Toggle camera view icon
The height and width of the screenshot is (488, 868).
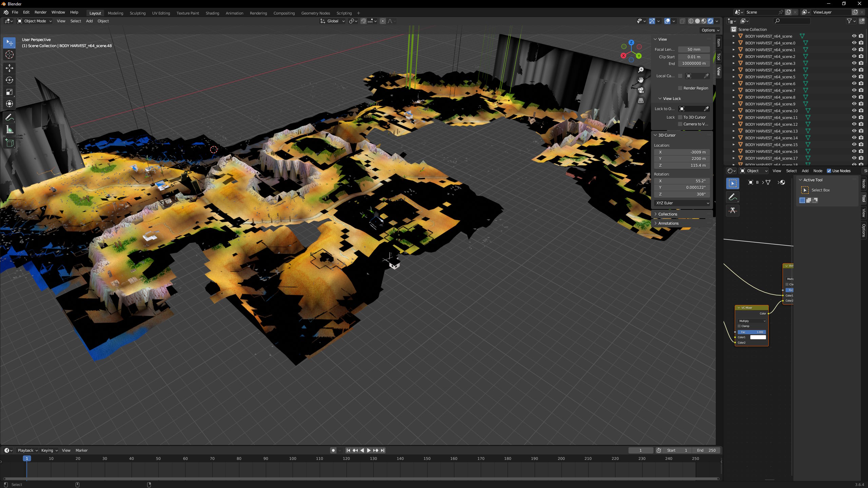[x=641, y=90]
